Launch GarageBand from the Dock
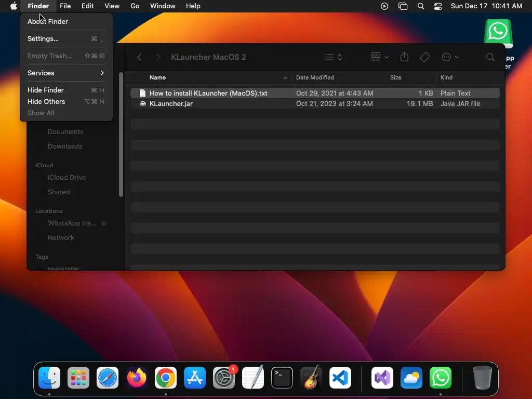The width and height of the screenshot is (532, 399). pyautogui.click(x=311, y=378)
